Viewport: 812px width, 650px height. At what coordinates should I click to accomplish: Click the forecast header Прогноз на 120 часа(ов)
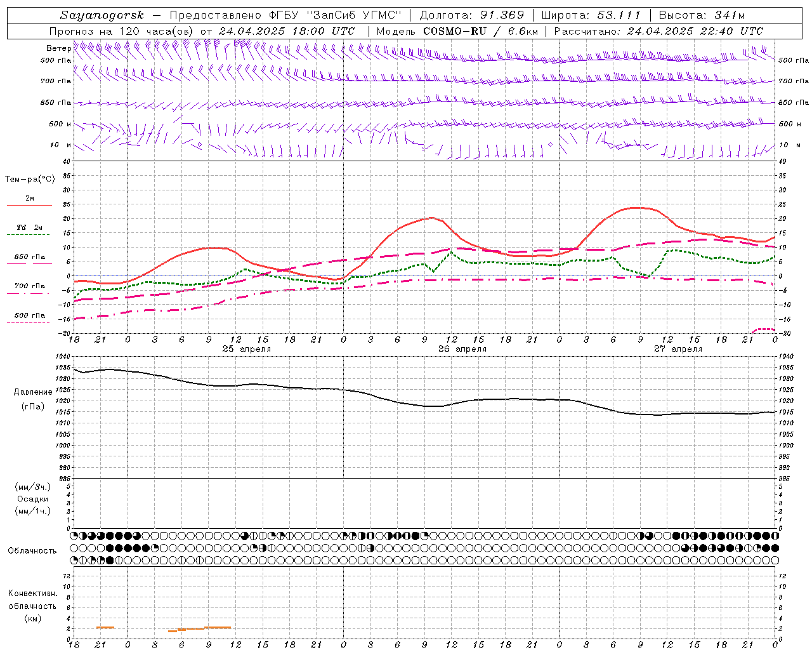coord(122,31)
